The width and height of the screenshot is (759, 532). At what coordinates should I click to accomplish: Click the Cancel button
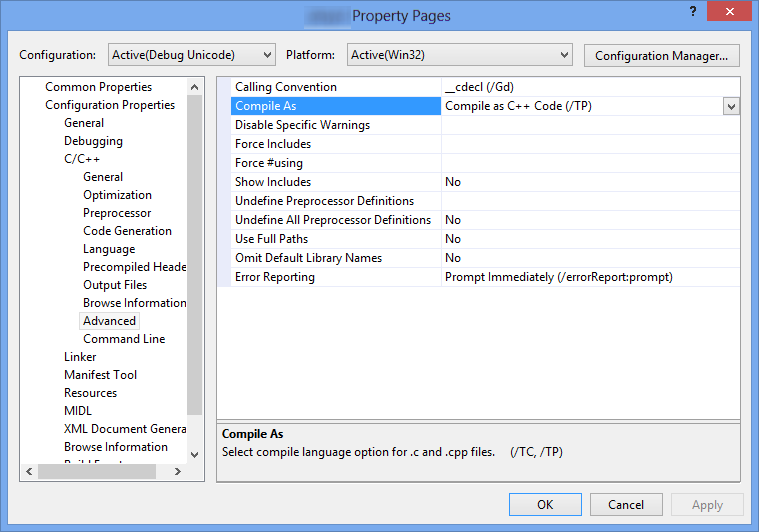click(x=626, y=504)
